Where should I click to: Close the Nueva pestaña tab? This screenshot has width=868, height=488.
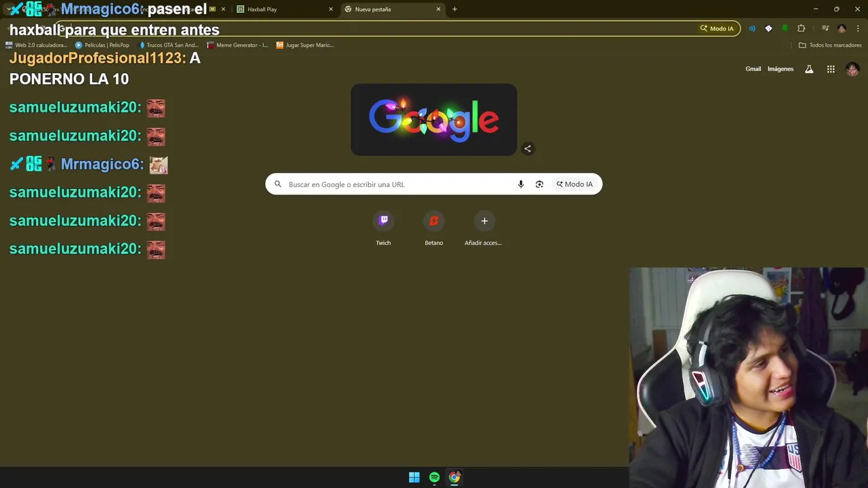coord(438,9)
